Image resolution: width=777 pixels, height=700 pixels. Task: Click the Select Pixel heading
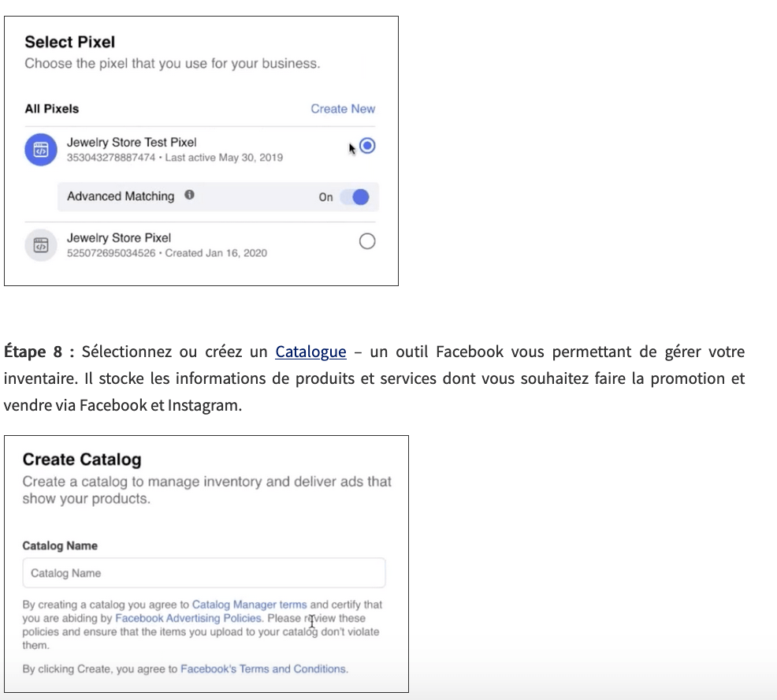click(x=70, y=42)
